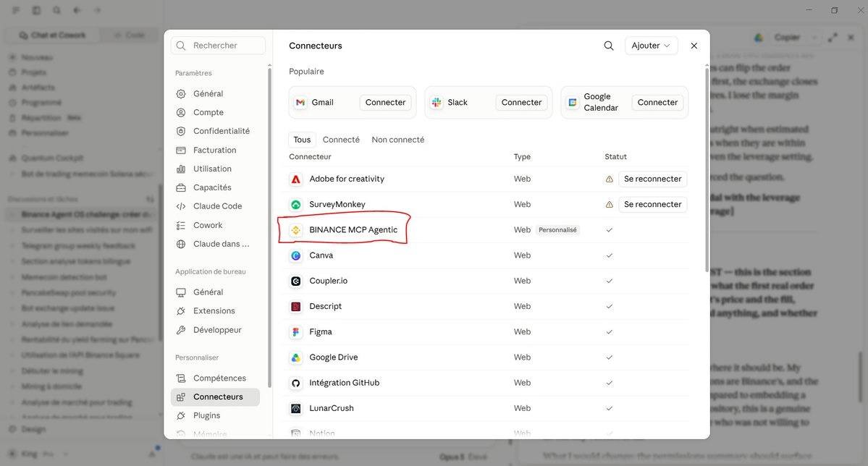Screen dimensions: 868x466
Task: Click the Personnalisé badge on BINANCE row
Action: click(557, 229)
